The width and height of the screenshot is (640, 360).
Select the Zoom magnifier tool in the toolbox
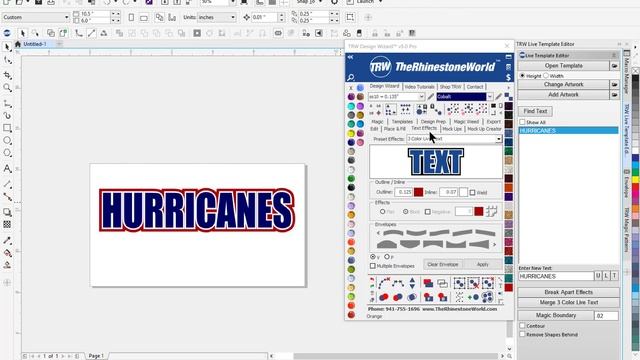7,88
